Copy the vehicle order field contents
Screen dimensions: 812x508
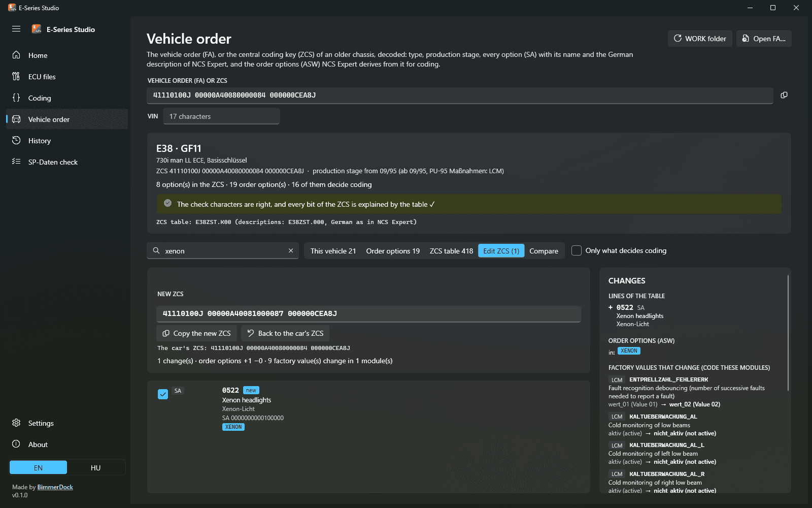click(784, 95)
